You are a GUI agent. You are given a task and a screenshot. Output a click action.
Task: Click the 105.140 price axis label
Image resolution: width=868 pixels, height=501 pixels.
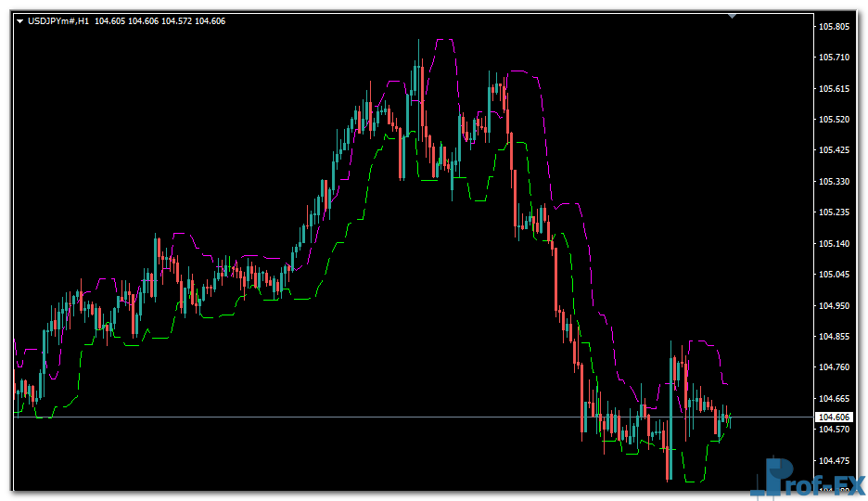pyautogui.click(x=834, y=244)
